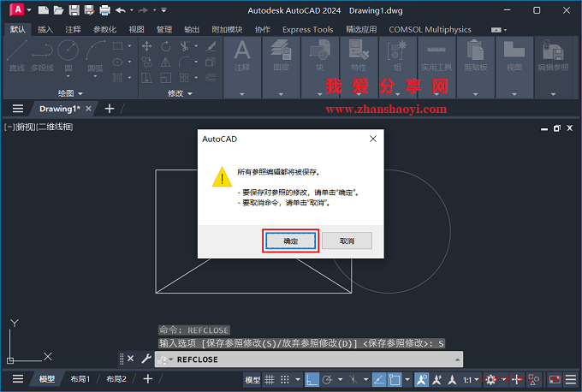Activate the Scale tool
Viewport: 582px width, 392px height.
165,78
